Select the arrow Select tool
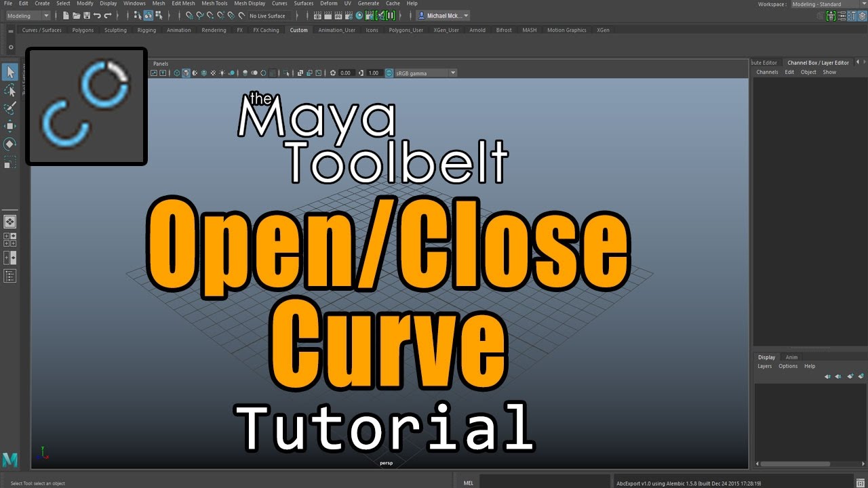The image size is (868, 488). (x=10, y=71)
